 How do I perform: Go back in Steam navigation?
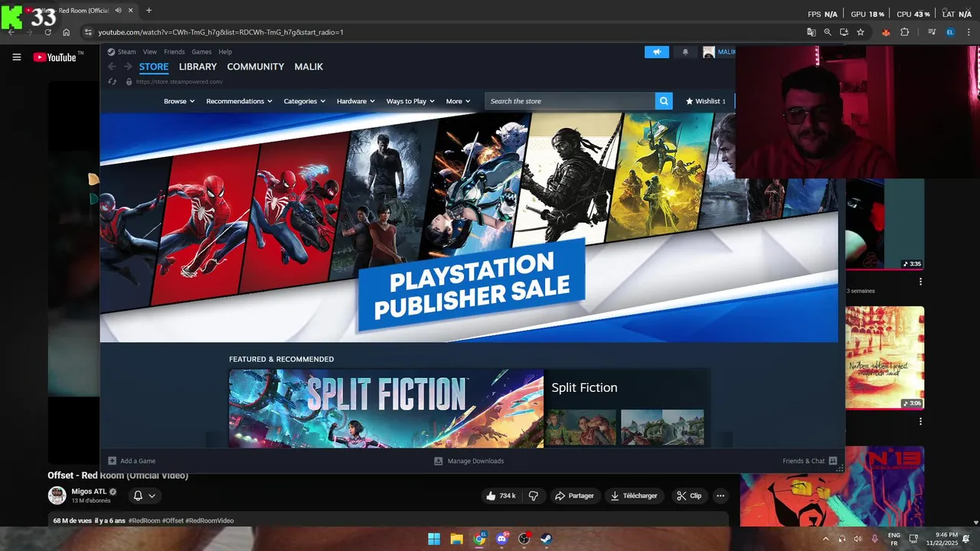coord(113,67)
